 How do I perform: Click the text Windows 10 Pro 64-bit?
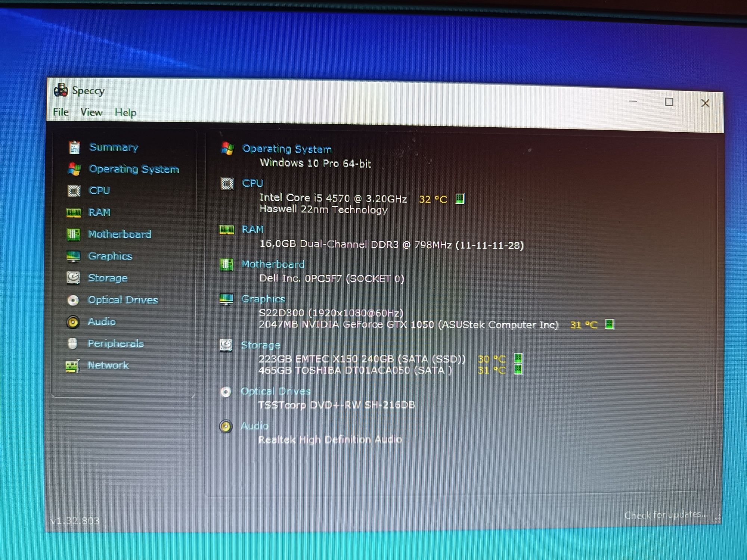point(315,163)
